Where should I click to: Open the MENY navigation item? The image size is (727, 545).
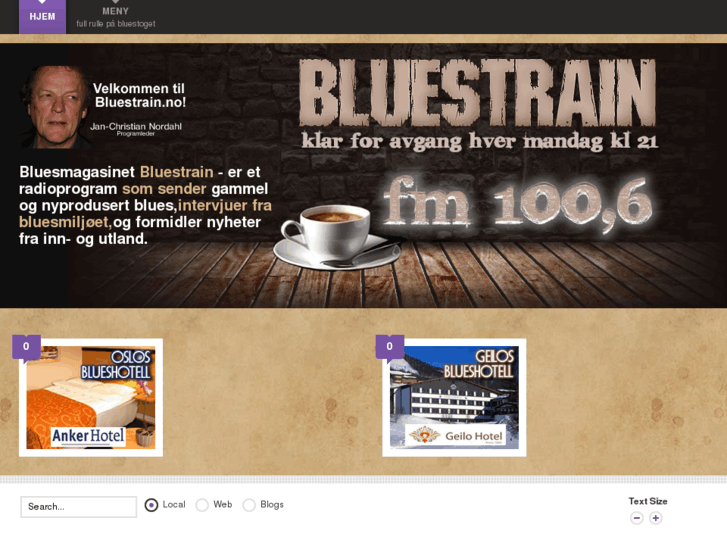pyautogui.click(x=115, y=17)
